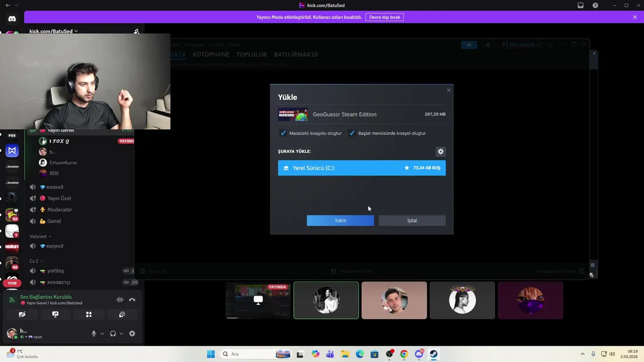644x362 pixels.
Task: Close the Yükle dialog with X
Action: pos(449,90)
